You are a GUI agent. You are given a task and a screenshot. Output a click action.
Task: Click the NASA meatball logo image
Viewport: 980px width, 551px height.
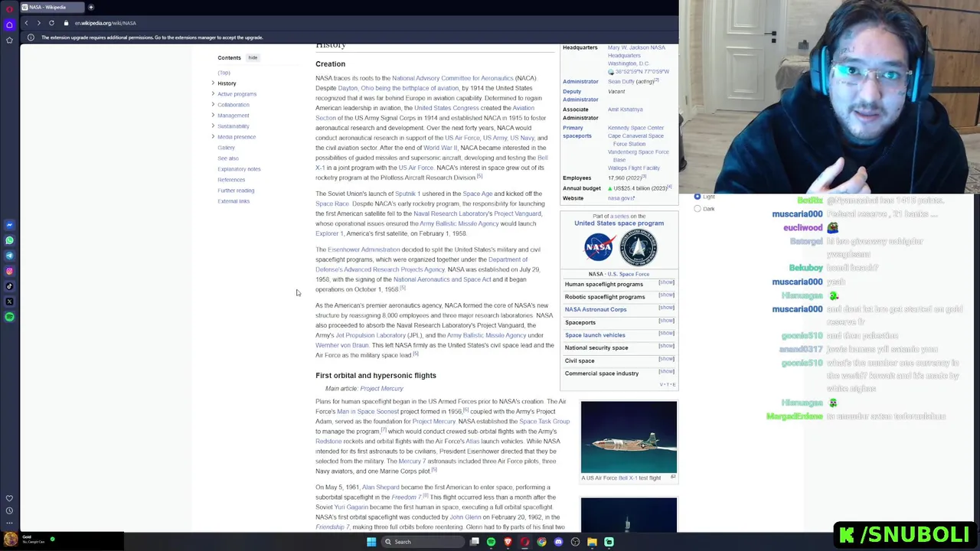(x=599, y=247)
